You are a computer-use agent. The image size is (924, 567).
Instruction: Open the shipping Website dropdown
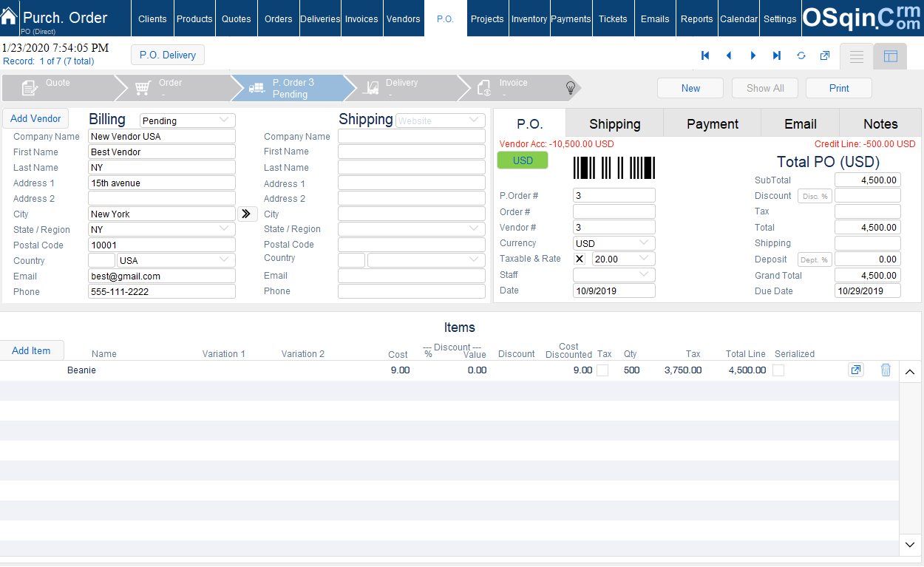point(441,120)
